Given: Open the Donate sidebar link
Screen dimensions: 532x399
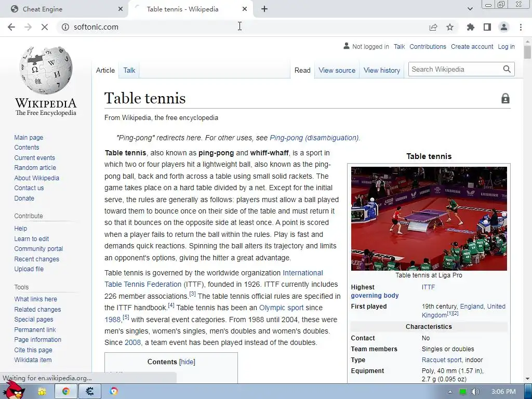Looking at the screenshot, I should [x=24, y=198].
